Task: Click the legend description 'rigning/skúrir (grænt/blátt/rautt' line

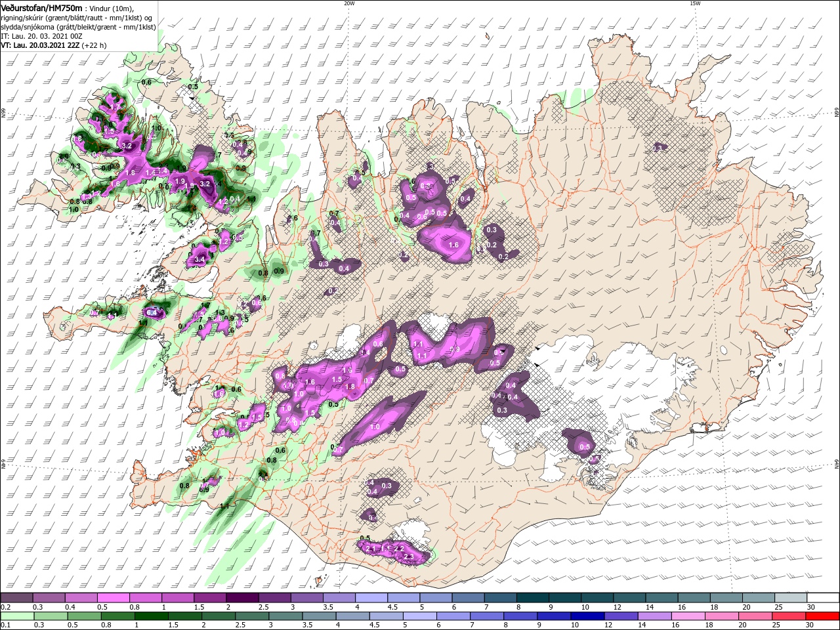Action: coord(77,18)
